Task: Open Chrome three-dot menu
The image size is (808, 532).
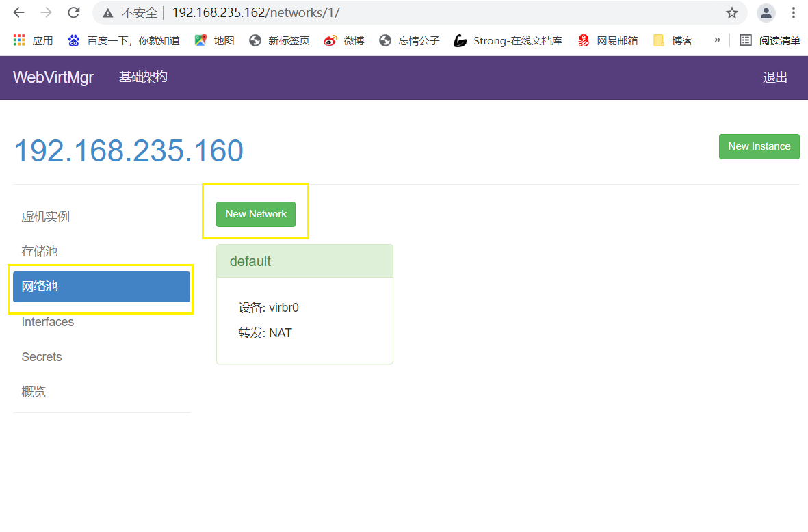Action: click(794, 13)
